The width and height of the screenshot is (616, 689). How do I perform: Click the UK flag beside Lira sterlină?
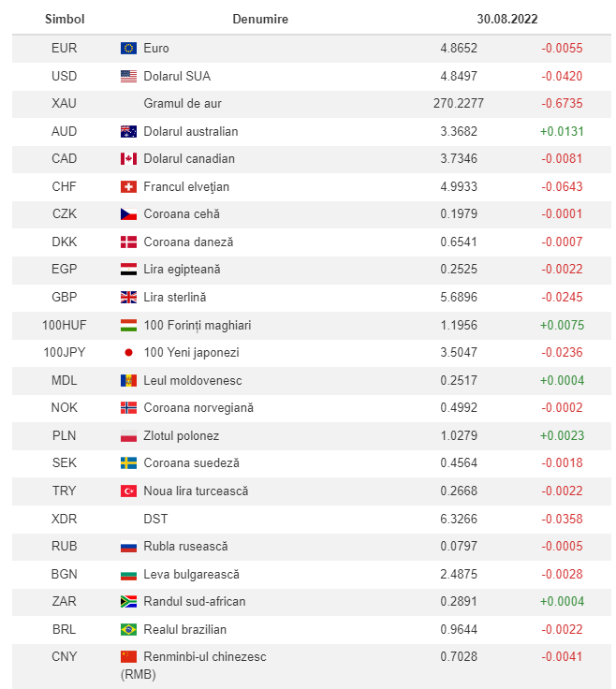click(x=129, y=297)
